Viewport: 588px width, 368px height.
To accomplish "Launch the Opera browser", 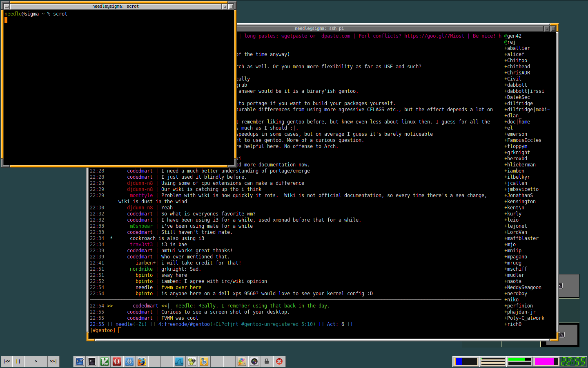I will point(117,361).
